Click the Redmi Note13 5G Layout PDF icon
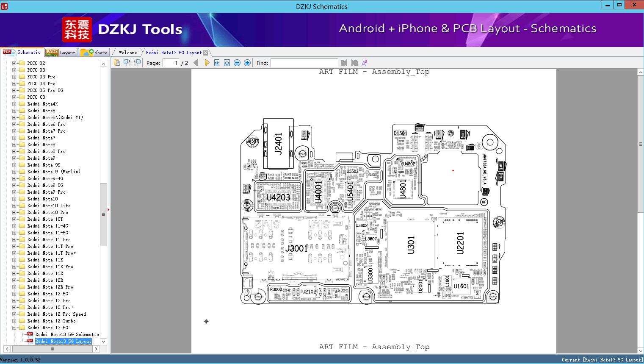Viewport: 644px width, 364px height. (30, 341)
